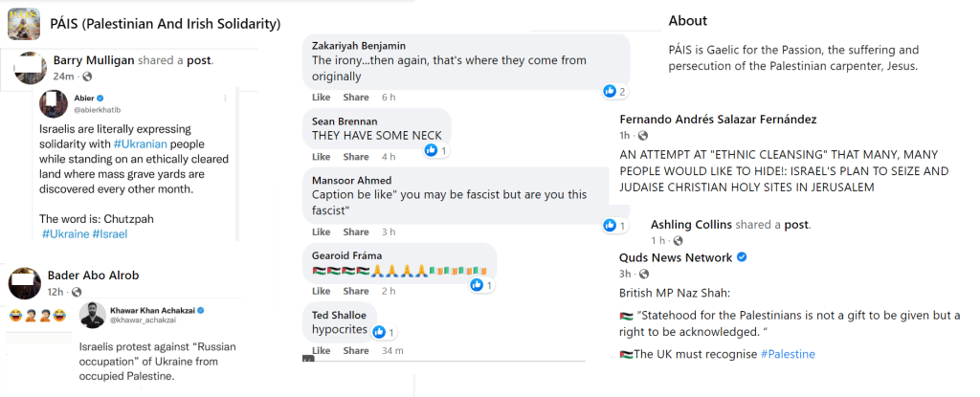Viewport: 980px width, 397px height.
Task: Like Mansoor Ahmed's comment
Action: (322, 232)
